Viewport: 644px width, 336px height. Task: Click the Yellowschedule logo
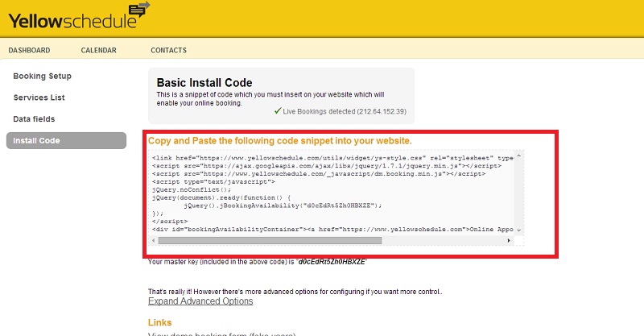[x=79, y=16]
